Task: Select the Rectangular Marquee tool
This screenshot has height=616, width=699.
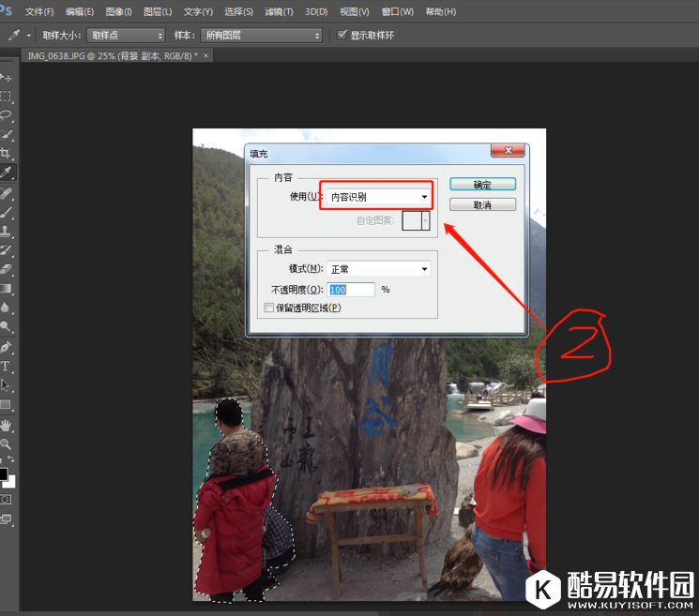Action: 7,96
